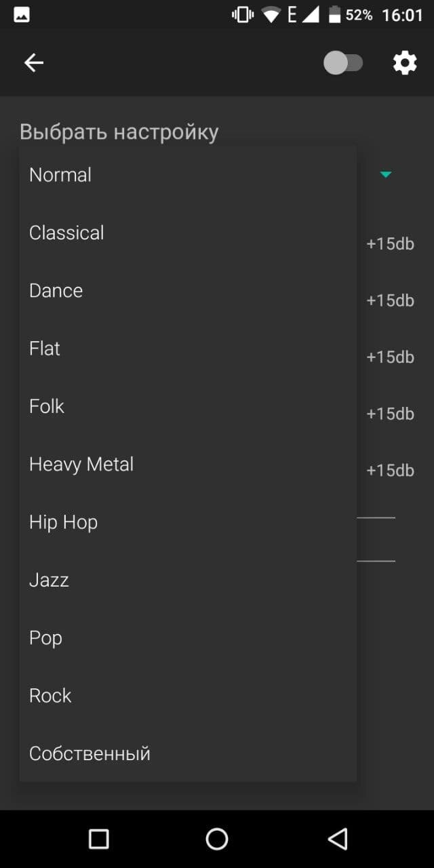Tap the back arrow icon
The image size is (434, 868).
34,63
